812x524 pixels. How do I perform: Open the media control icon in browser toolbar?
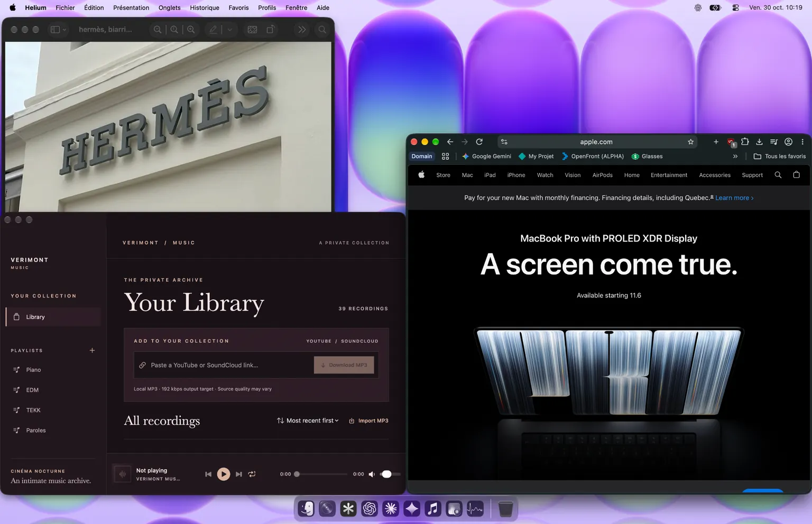click(774, 142)
